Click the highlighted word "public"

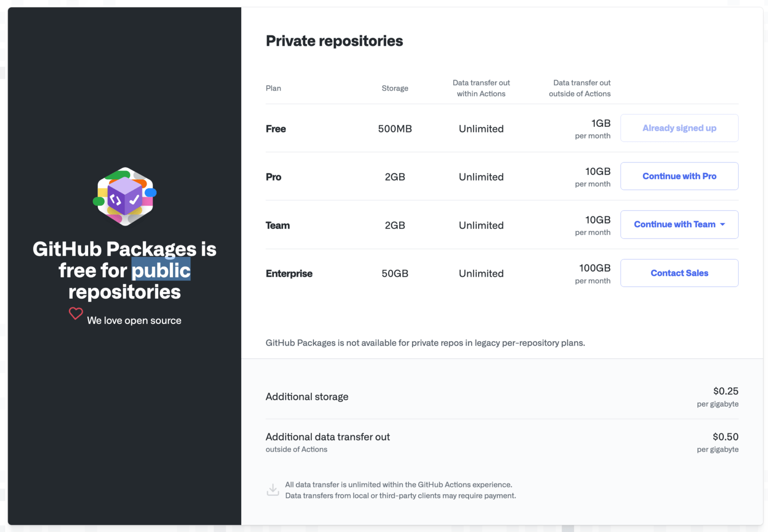click(161, 270)
